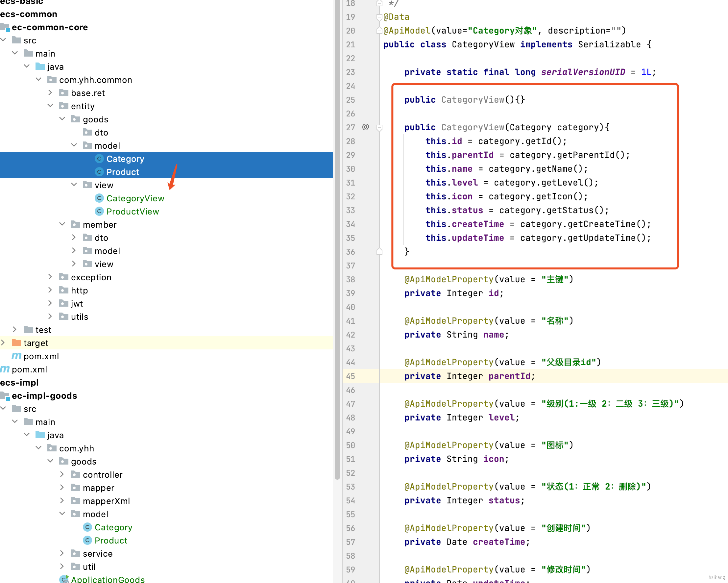Toggle fold marker beside @Data annotation
Screen dimensions: 728x583
click(379, 17)
